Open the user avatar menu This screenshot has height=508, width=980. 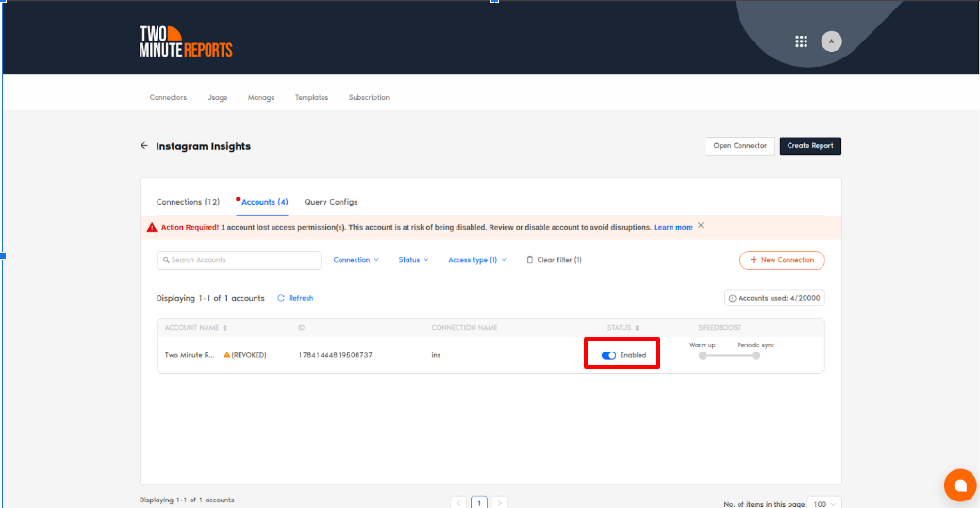[x=831, y=41]
